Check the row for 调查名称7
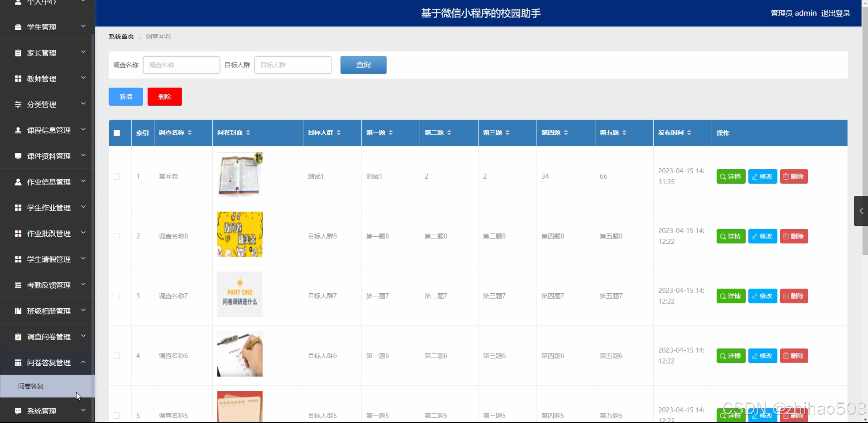868x423 pixels. 117,296
